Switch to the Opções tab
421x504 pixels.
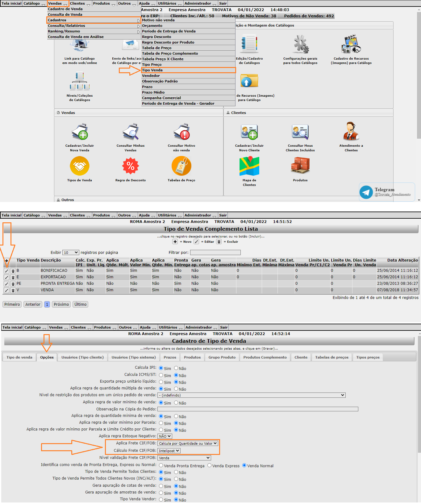(x=47, y=357)
